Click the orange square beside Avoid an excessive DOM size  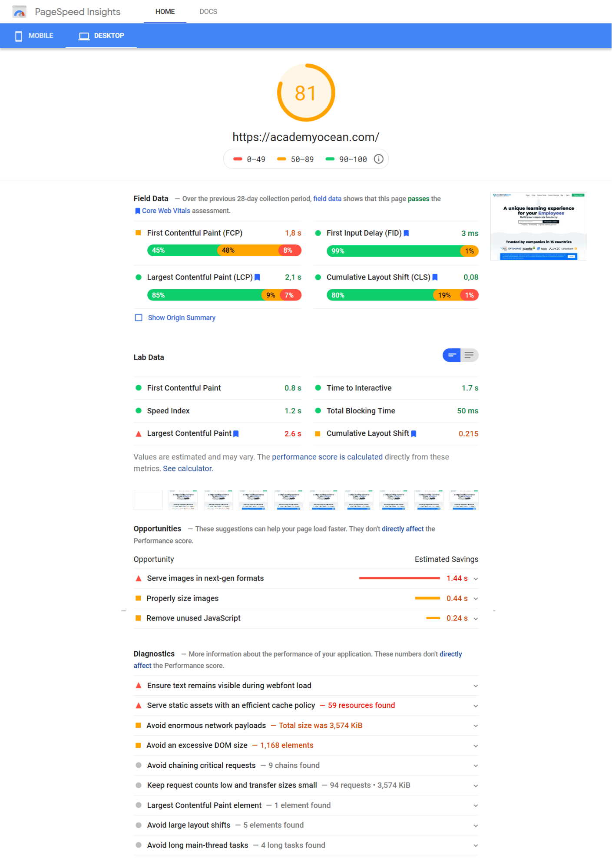point(138,746)
